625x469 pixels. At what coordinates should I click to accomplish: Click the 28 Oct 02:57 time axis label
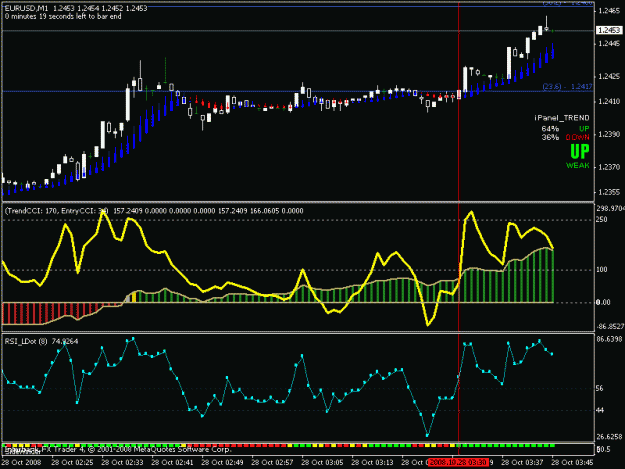[x=272, y=463]
